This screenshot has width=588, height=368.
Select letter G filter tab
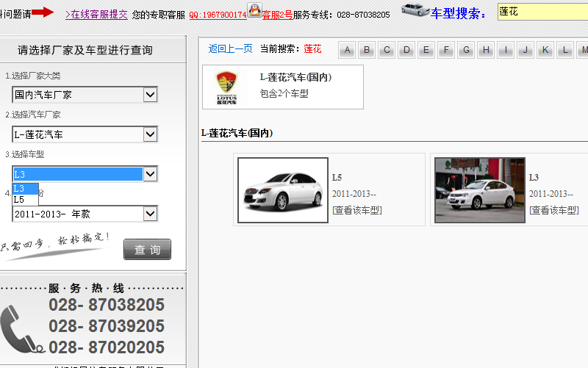pyautogui.click(x=466, y=50)
